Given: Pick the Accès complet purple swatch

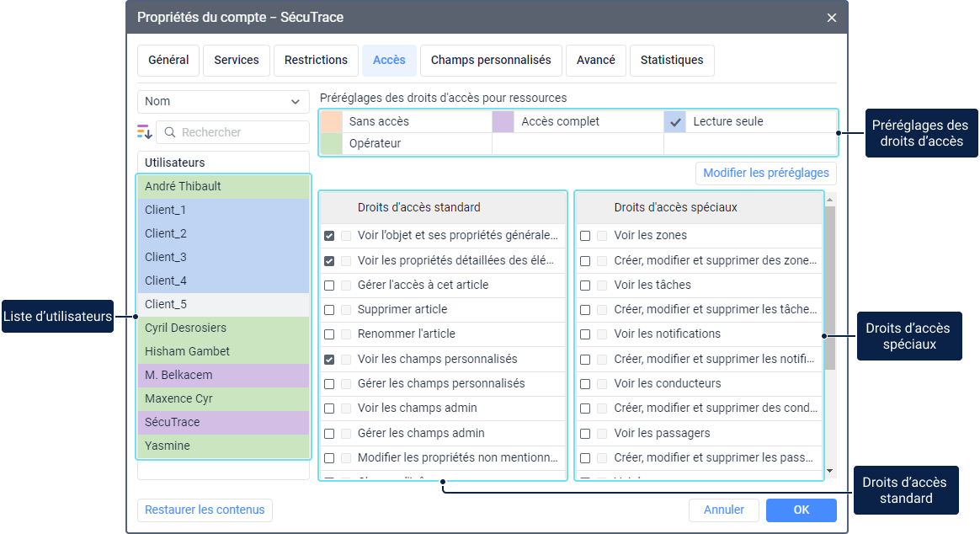Looking at the screenshot, I should click(x=503, y=121).
